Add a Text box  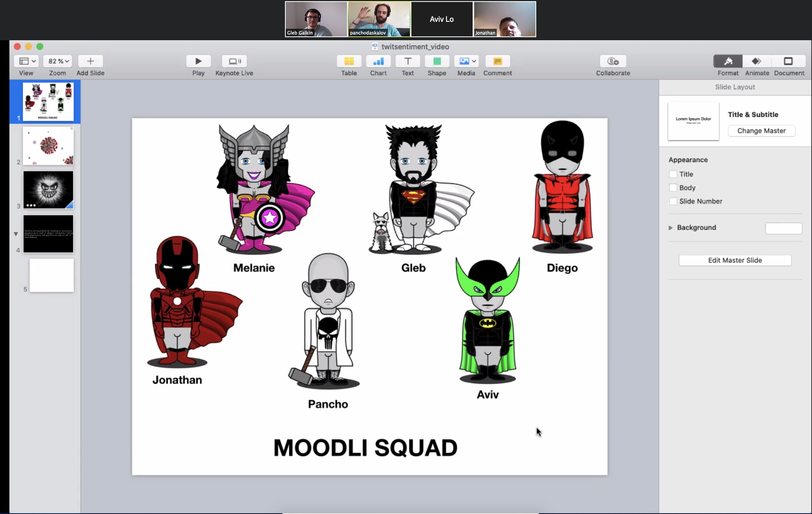point(408,61)
